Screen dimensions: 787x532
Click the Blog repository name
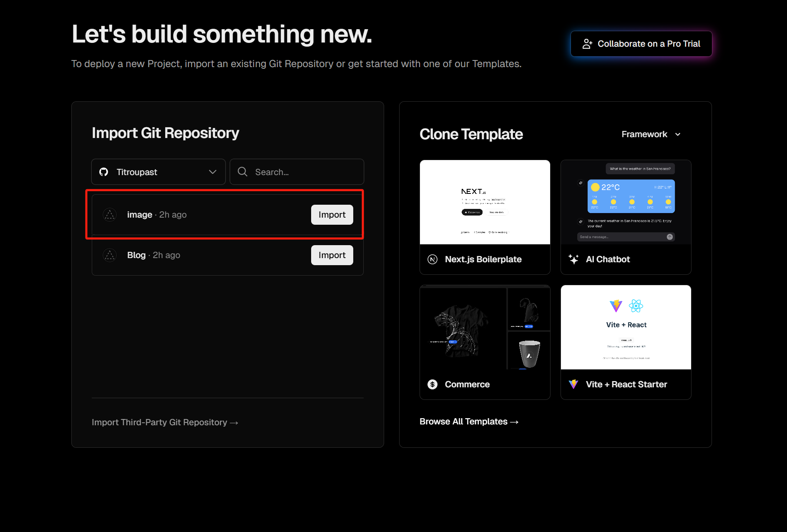click(x=136, y=255)
